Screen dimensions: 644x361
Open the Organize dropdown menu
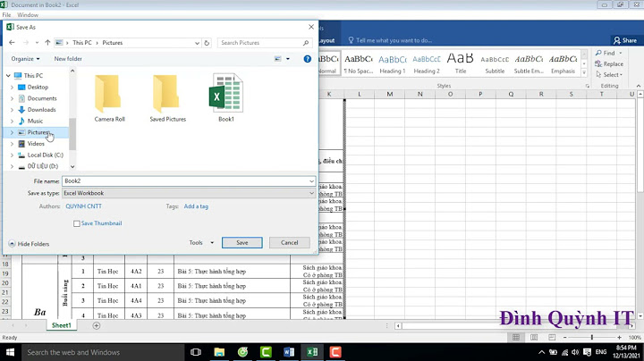(x=25, y=59)
